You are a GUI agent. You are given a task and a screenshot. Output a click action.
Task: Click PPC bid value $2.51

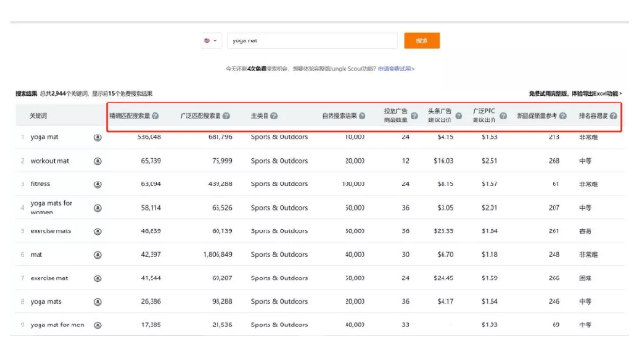490,161
